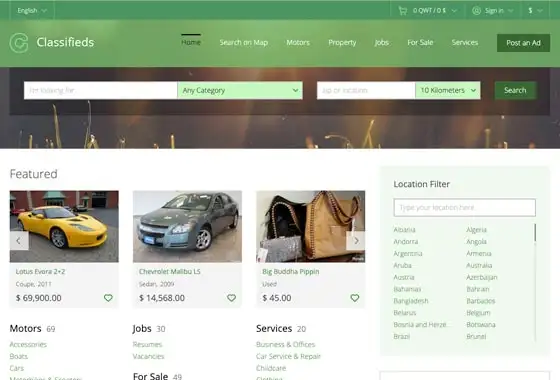Filter location by Belgium
The image size is (560, 380).
(x=478, y=312)
